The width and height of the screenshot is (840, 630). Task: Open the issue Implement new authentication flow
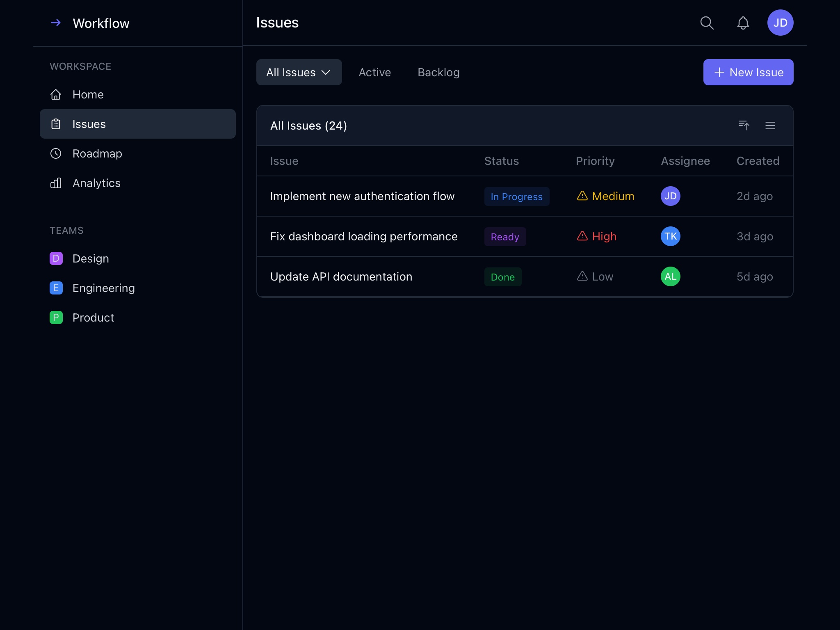tap(362, 196)
